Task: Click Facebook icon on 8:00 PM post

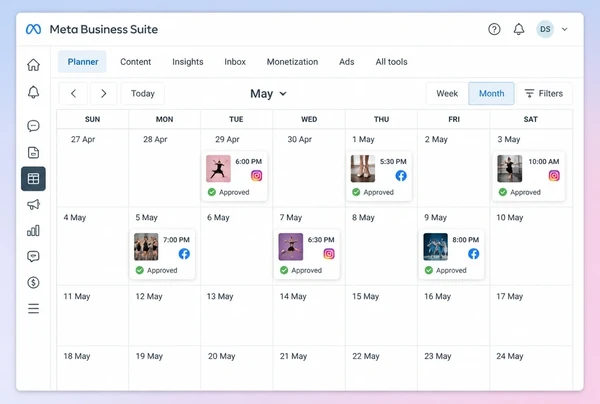Action: (x=473, y=254)
